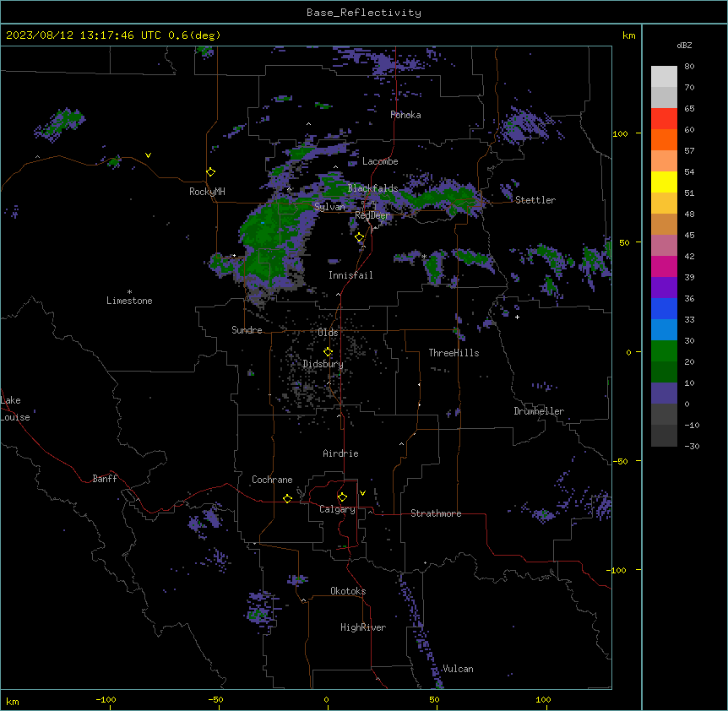Click the HighRiver city label

(x=363, y=627)
